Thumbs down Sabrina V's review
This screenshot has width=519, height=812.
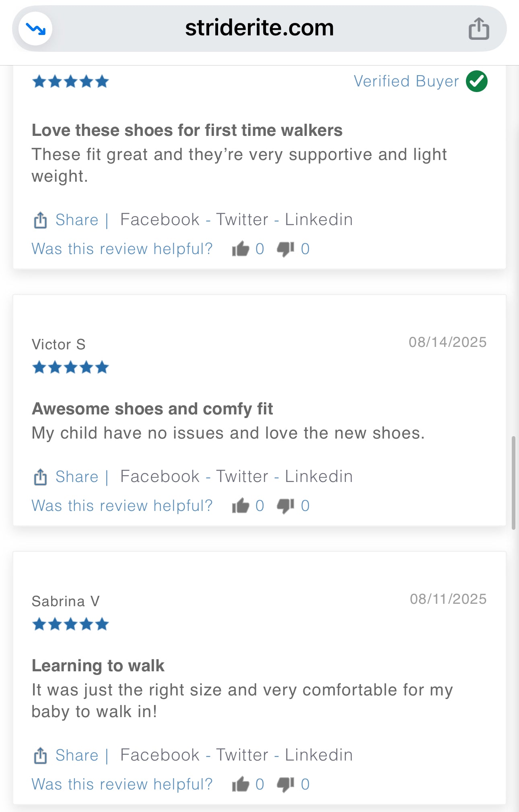tap(286, 784)
